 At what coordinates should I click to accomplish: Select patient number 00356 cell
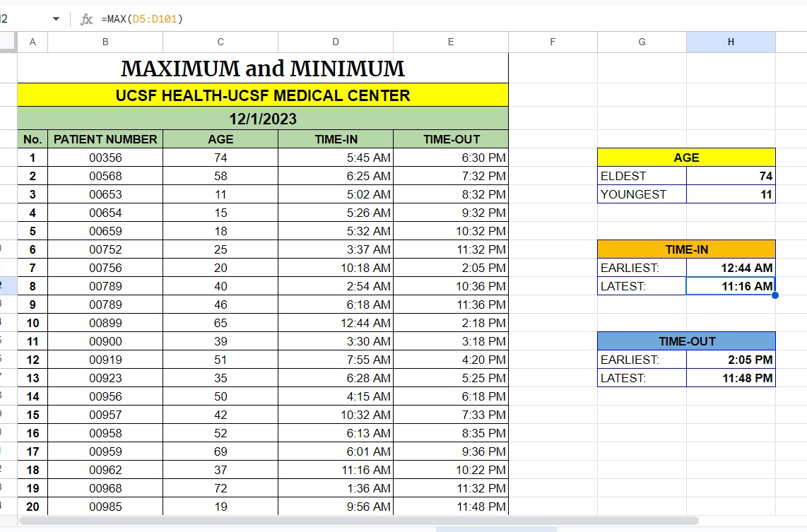[x=105, y=158]
